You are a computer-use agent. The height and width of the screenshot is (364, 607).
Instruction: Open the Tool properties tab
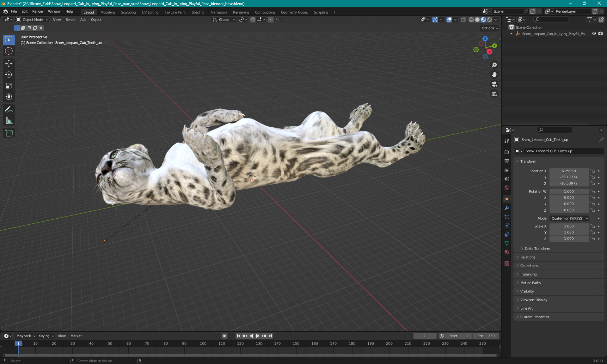[507, 141]
